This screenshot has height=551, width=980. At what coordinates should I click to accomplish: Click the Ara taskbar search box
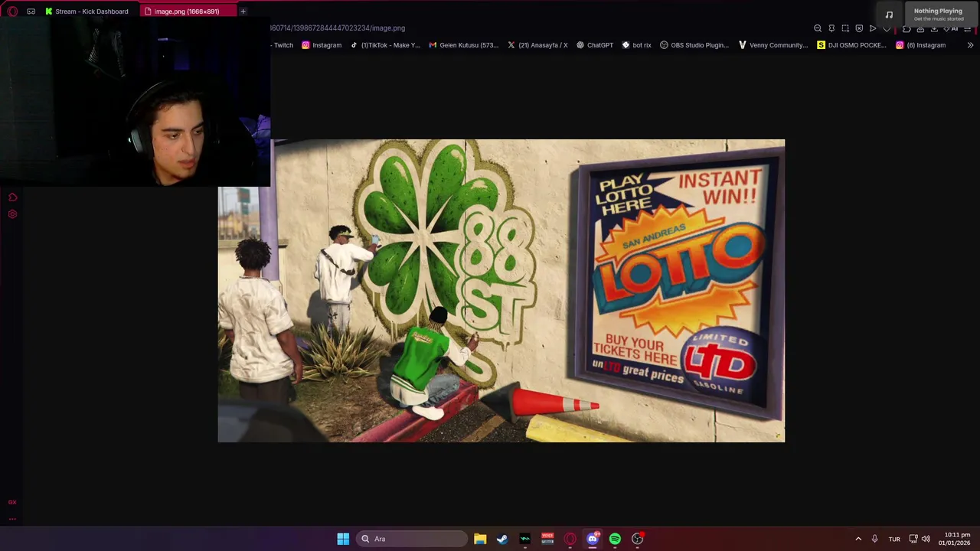click(412, 539)
